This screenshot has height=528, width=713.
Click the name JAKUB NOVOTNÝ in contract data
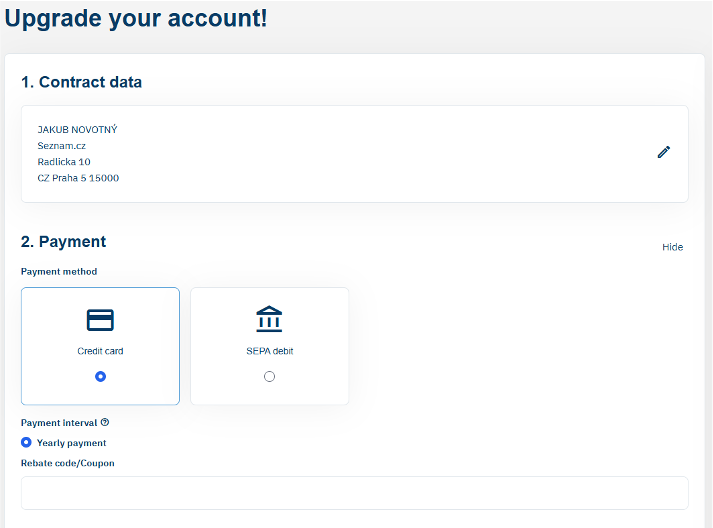point(77,130)
